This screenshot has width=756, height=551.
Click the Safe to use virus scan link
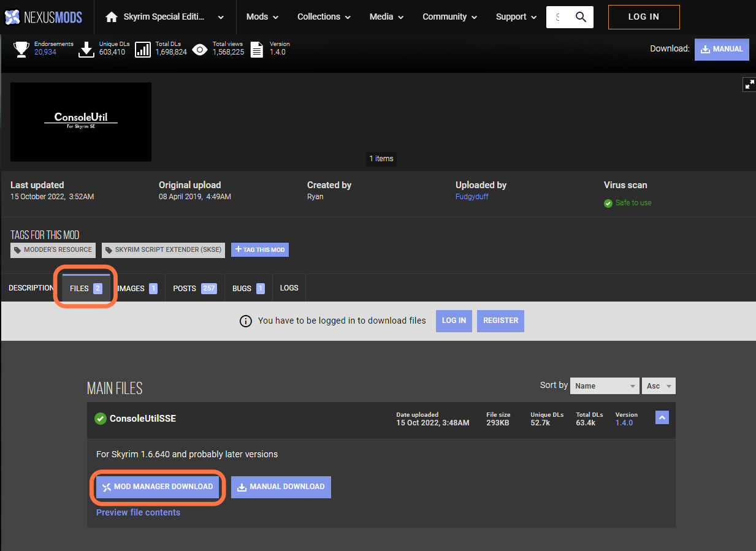coord(633,203)
